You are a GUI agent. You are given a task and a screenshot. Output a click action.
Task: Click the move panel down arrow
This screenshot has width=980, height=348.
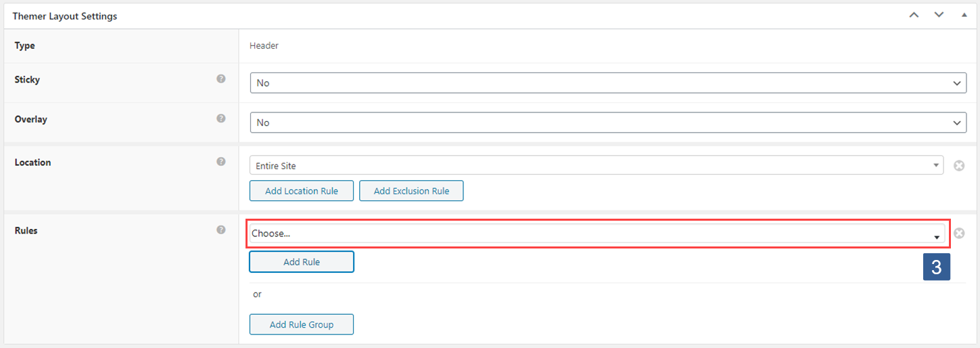[939, 15]
